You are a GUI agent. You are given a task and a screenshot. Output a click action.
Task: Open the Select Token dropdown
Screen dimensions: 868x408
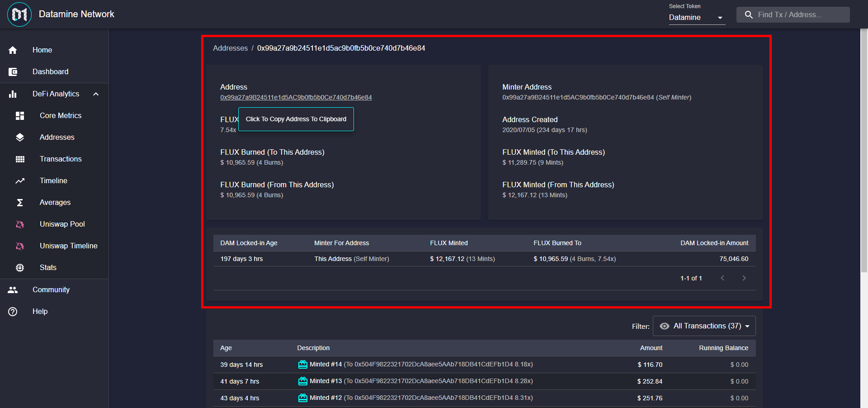coord(697,18)
